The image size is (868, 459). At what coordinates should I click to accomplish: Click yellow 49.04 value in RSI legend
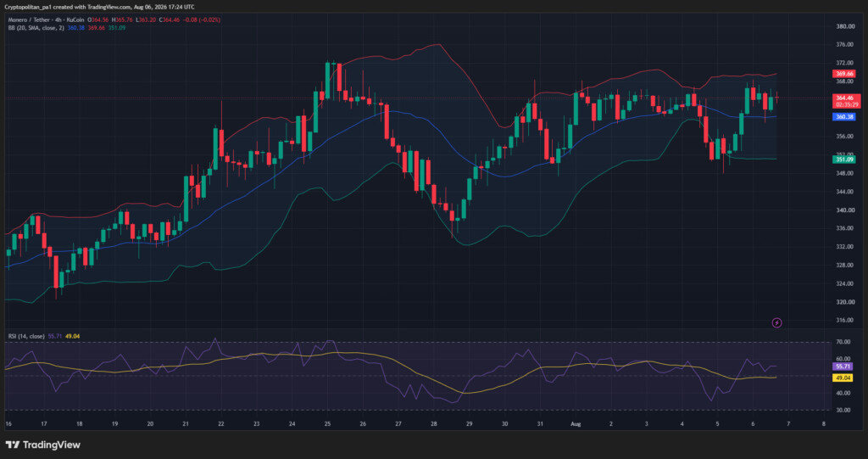click(x=73, y=337)
